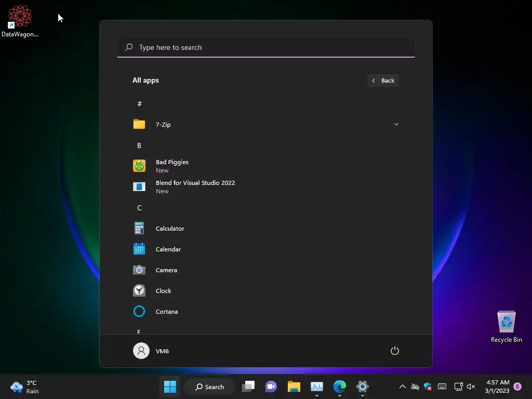Open the performance monitor taskbar icon

coord(316,387)
